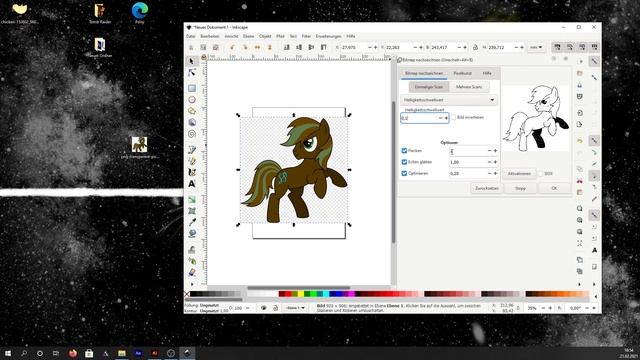Viewport: 640px width, 360px height.
Task: Increase Ecken glätten value with plus
Action: (495, 162)
